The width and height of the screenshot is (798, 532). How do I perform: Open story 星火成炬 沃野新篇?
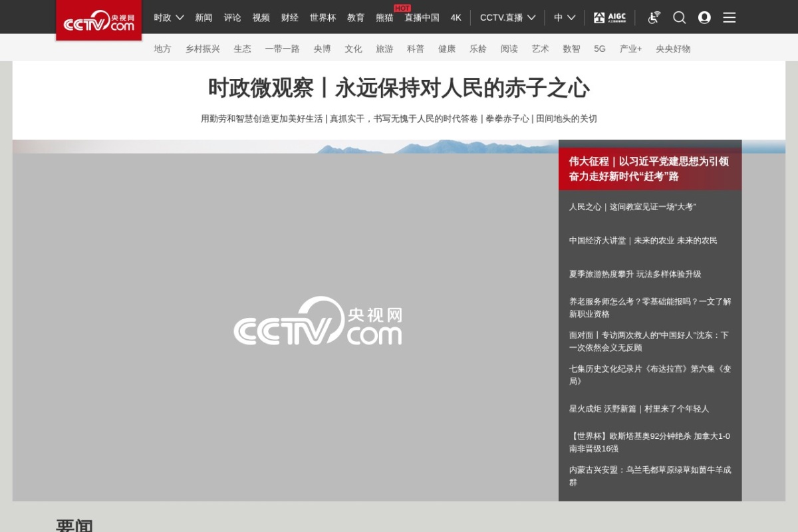[639, 408]
